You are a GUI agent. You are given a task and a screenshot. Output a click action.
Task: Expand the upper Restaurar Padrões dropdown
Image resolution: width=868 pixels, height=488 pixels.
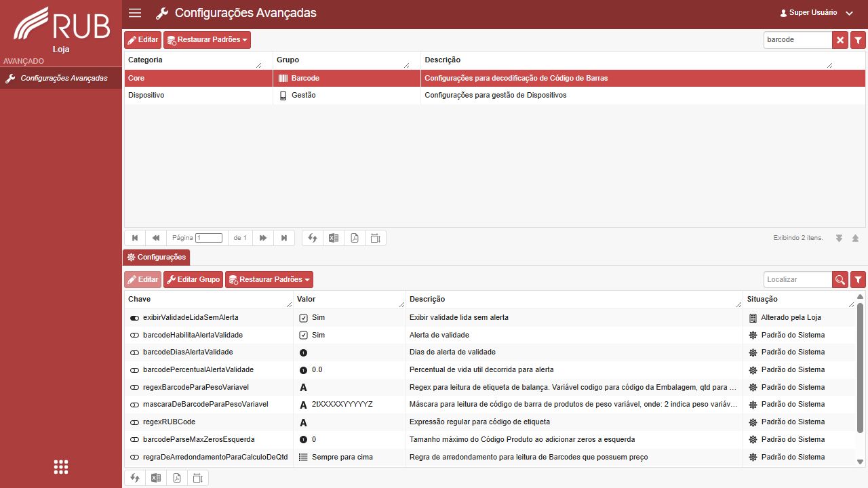[x=207, y=40]
